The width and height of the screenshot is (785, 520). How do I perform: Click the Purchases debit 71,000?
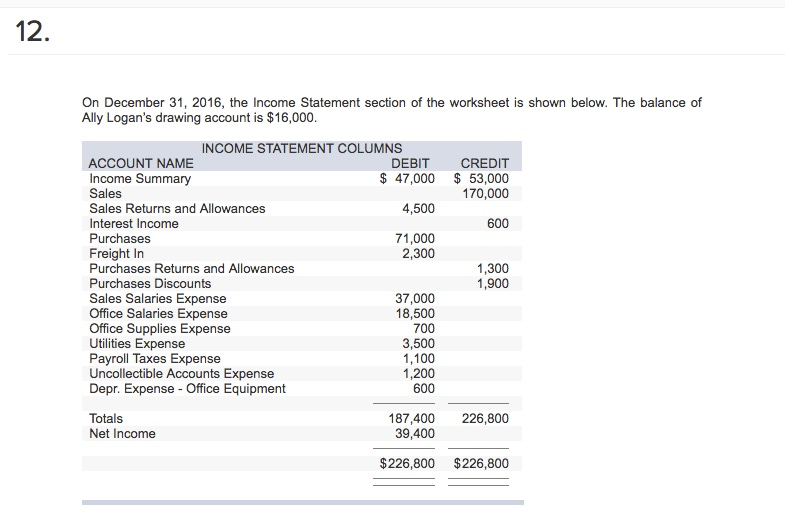pyautogui.click(x=415, y=239)
